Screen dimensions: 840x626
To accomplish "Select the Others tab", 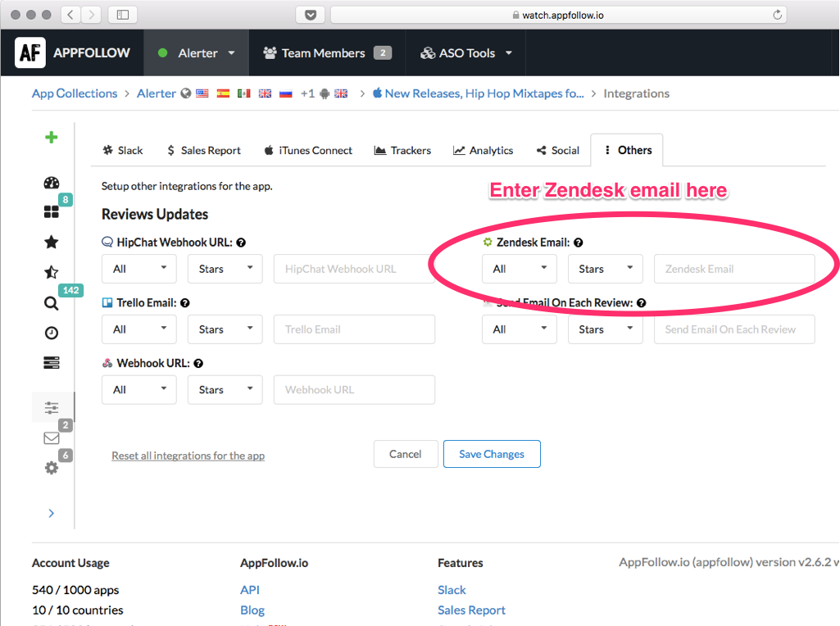I will point(627,151).
